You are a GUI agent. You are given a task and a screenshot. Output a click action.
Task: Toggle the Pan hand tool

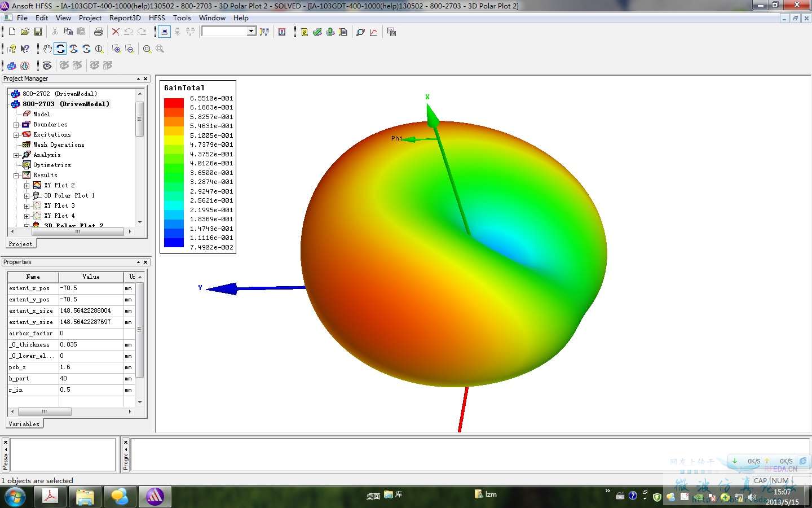pos(47,49)
